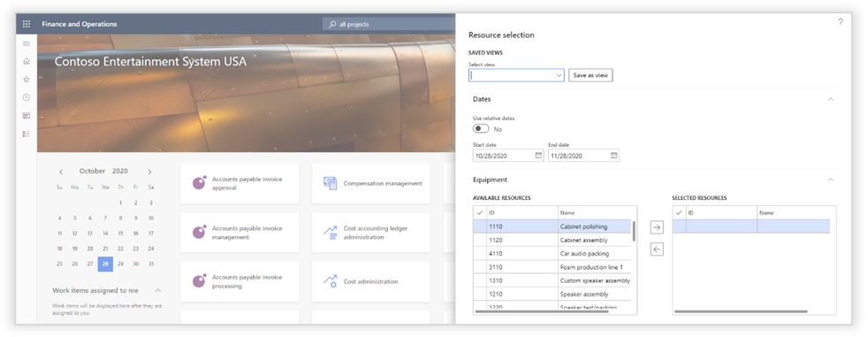Click Accounts payable invoice management tile icon

tap(199, 233)
